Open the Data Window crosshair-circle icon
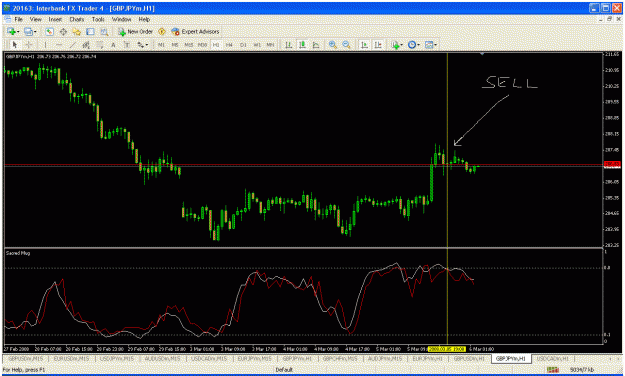Image resolution: width=625 pixels, height=376 pixels. 63,31
